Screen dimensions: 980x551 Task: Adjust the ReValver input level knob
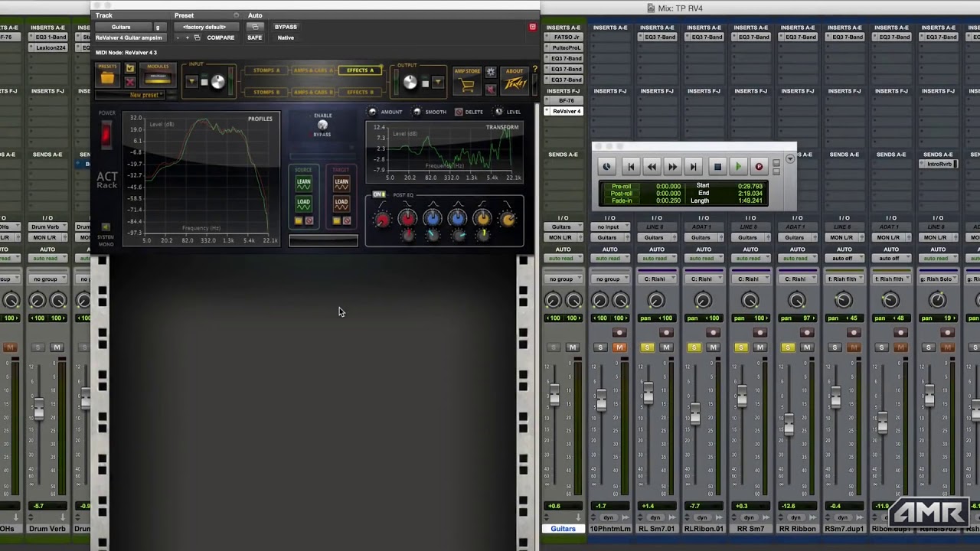pos(217,82)
